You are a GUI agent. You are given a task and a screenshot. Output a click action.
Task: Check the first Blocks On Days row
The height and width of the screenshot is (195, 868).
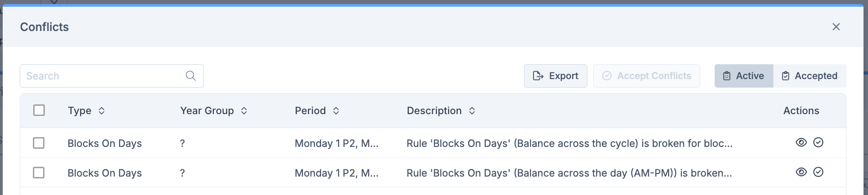[39, 143]
